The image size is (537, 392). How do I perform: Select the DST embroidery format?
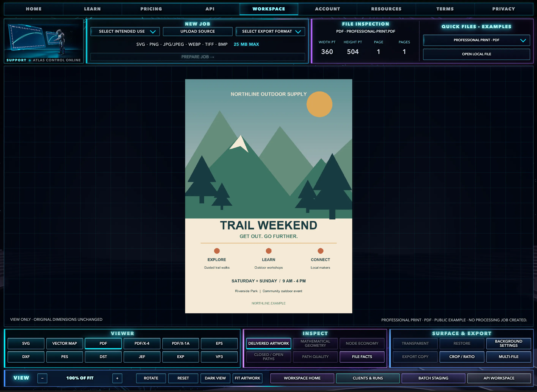103,357
